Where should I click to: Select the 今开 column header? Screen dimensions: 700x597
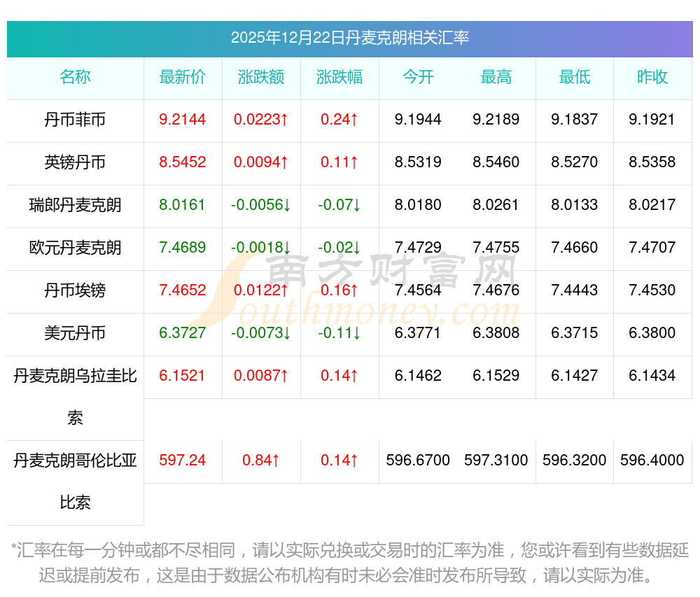pos(418,77)
